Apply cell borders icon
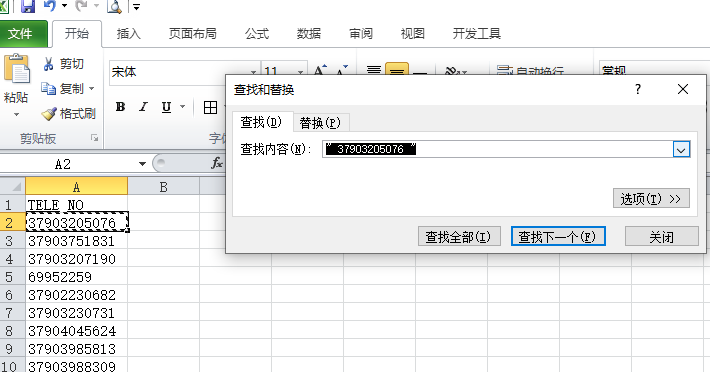This screenshot has width=710, height=372. (210, 107)
